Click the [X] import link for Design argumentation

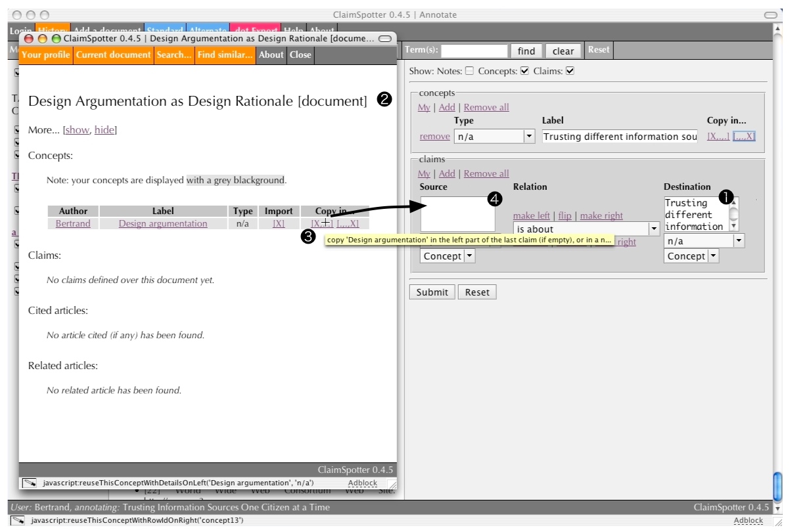click(279, 223)
